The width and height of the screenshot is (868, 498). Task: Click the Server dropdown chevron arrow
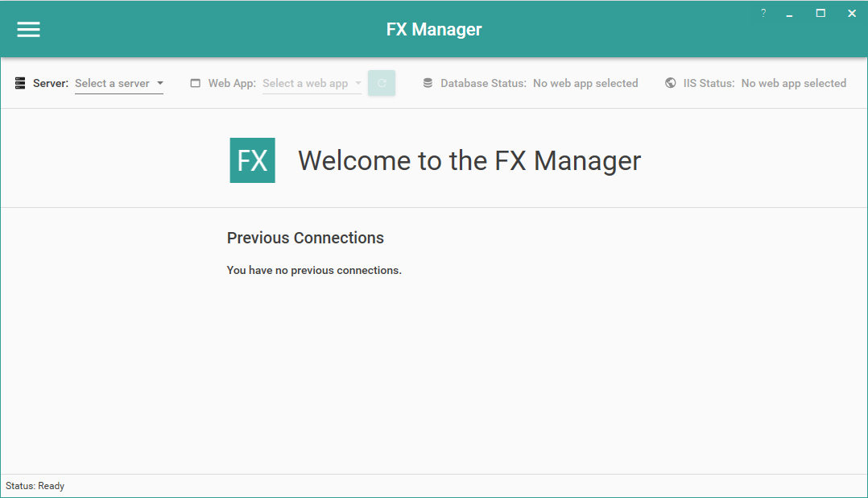(x=160, y=82)
